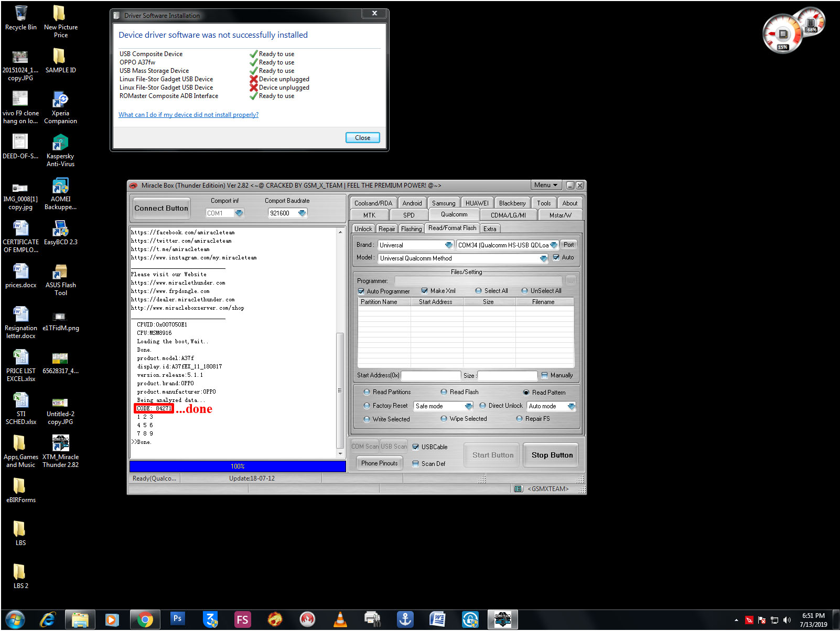Expand the Safe mode dropdown

tap(469, 406)
